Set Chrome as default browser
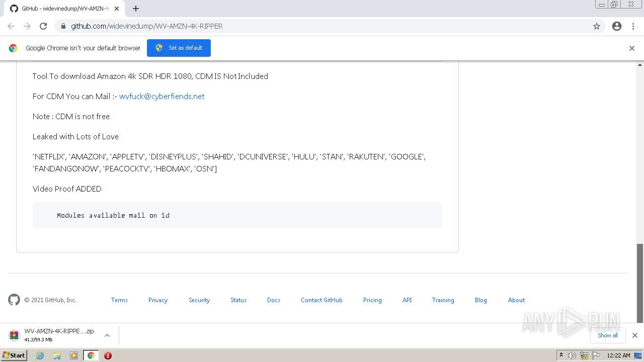 tap(179, 48)
